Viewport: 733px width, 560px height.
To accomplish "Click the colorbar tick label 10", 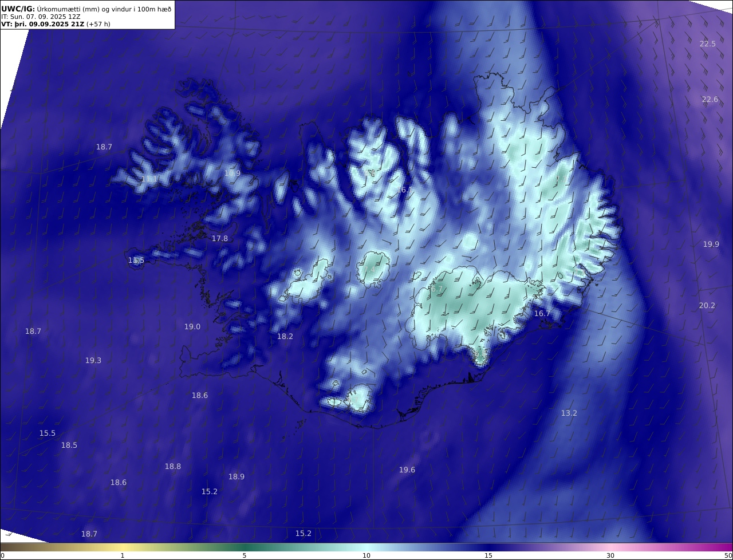I will [x=366, y=555].
